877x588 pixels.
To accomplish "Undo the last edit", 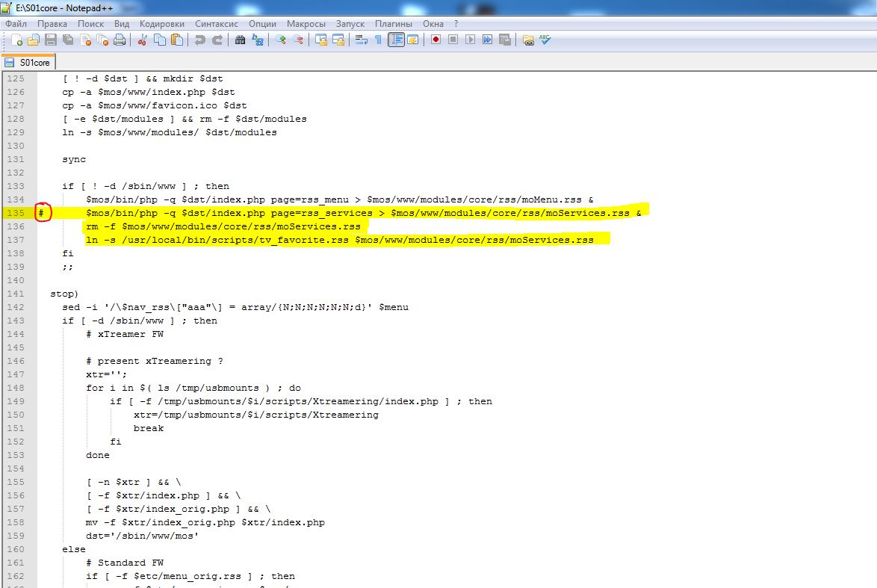I will pyautogui.click(x=200, y=40).
